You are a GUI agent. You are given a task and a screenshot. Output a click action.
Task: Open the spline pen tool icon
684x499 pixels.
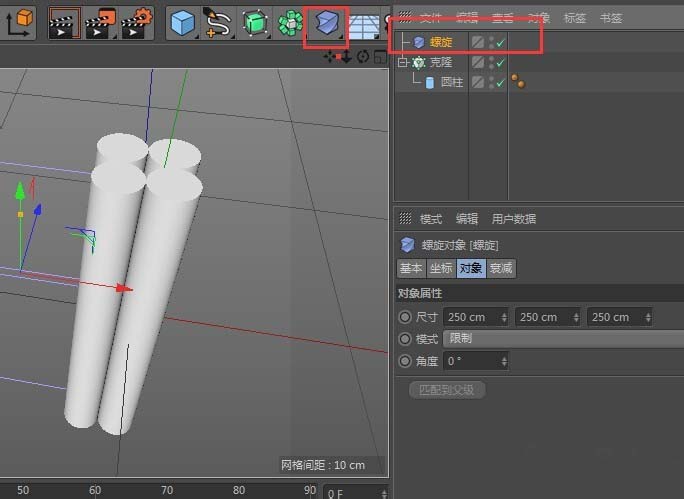point(218,21)
